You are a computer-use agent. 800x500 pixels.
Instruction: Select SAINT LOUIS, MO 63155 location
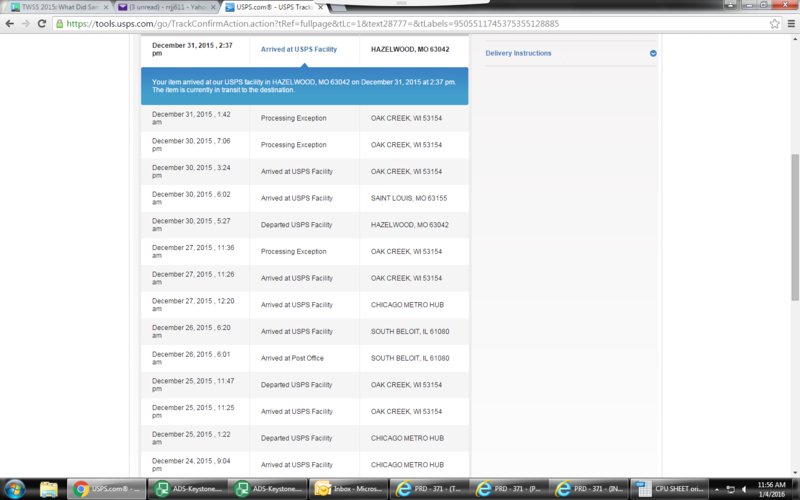point(409,198)
